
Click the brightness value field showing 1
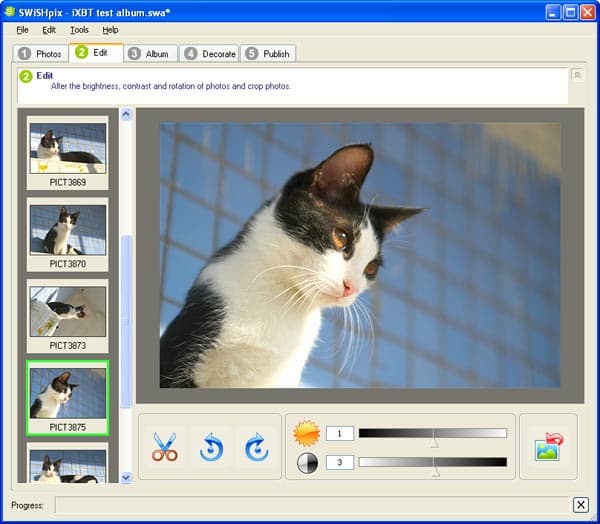[x=340, y=434]
